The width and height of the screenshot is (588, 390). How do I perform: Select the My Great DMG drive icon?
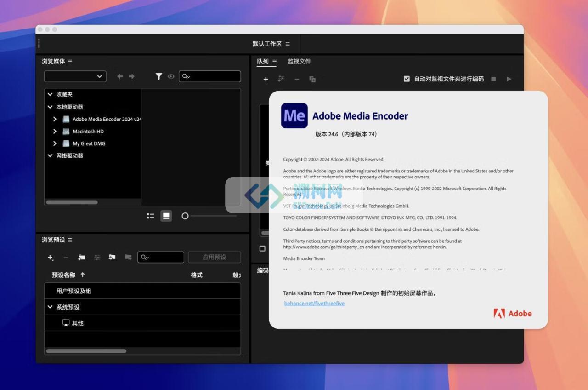[66, 143]
